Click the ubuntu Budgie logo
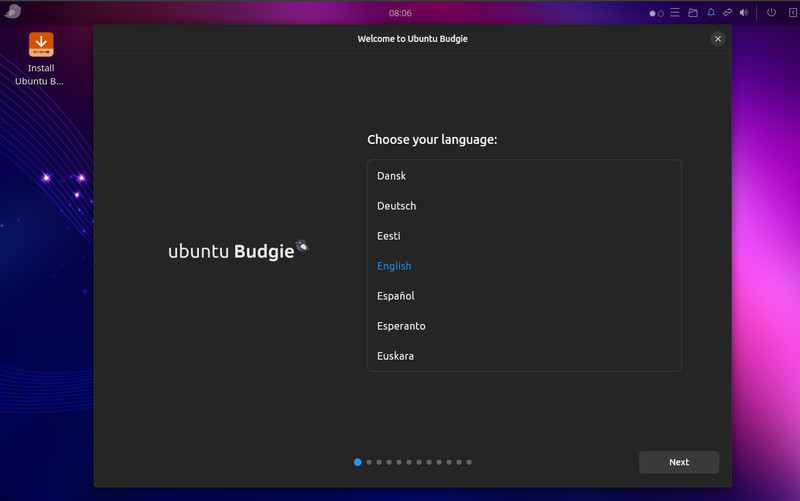This screenshot has width=800, height=501. (238, 250)
